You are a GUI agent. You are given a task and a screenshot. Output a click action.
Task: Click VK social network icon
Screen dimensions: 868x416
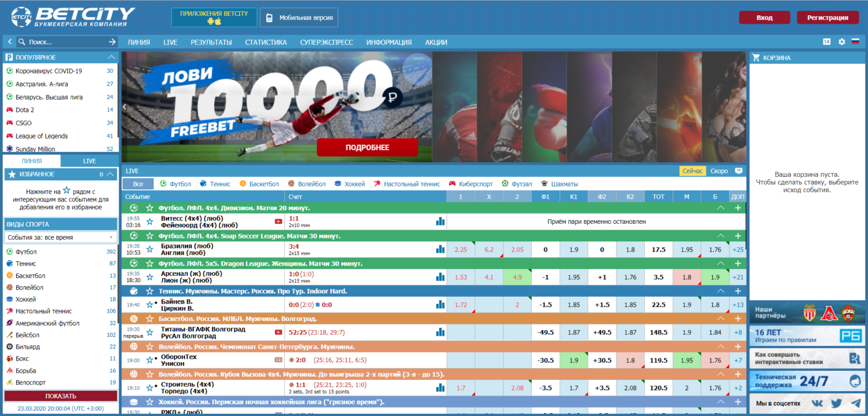click(x=817, y=404)
